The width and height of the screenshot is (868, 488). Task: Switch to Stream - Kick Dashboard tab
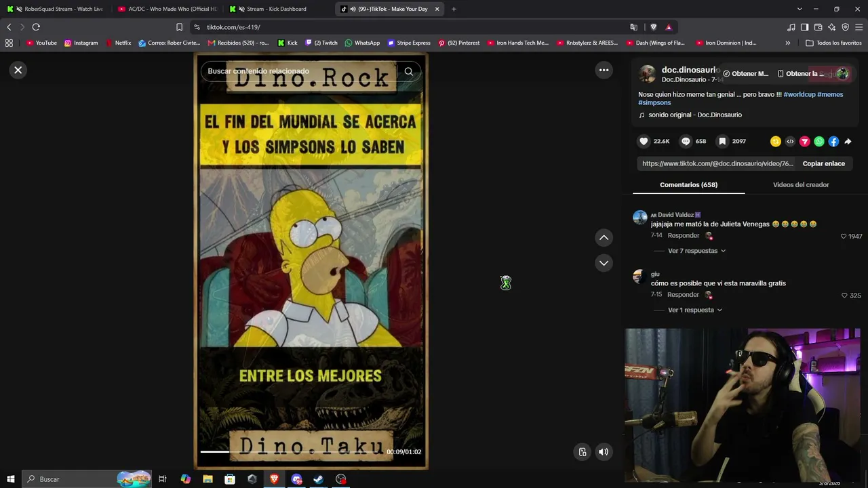[x=278, y=9]
